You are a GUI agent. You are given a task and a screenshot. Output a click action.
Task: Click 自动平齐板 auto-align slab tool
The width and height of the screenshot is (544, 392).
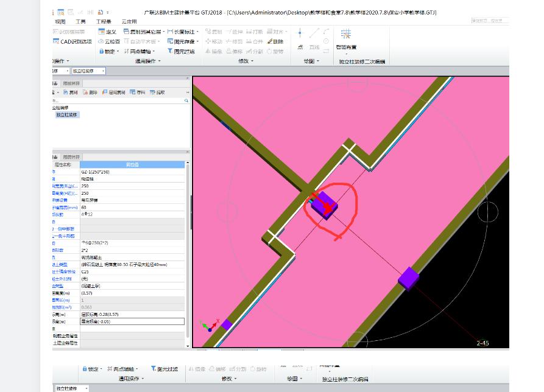(x=140, y=41)
